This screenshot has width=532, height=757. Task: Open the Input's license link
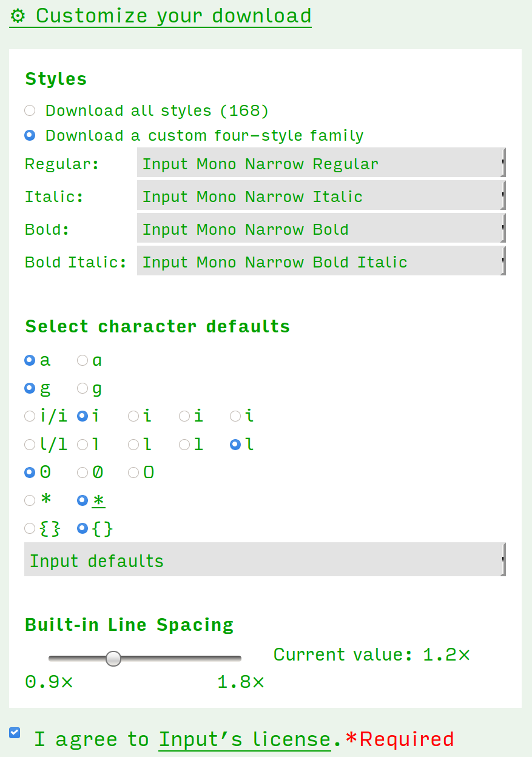[x=245, y=739]
